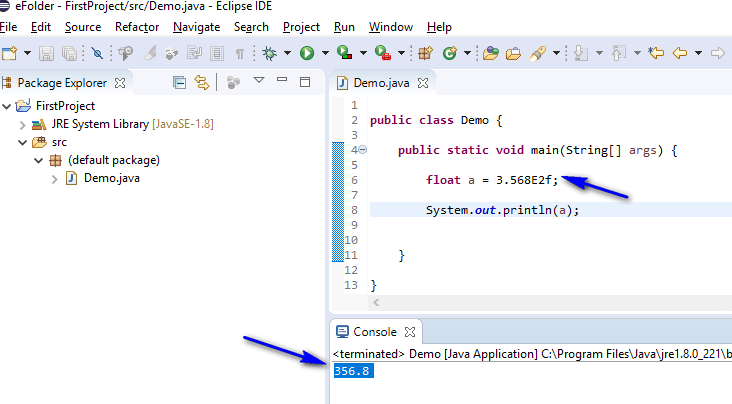Click the New Java Class icon

pos(450,53)
